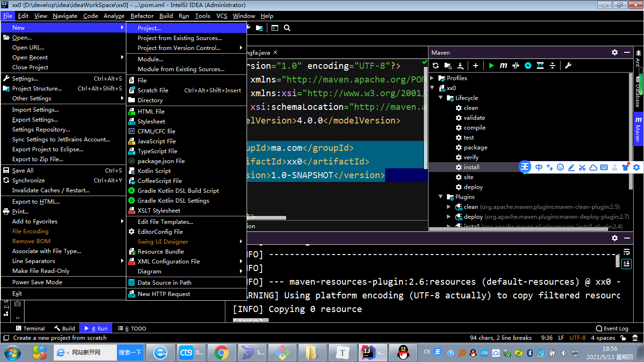Click Execute Maven Goal 'm' icon
This screenshot has height=362, width=644.
(504, 66)
